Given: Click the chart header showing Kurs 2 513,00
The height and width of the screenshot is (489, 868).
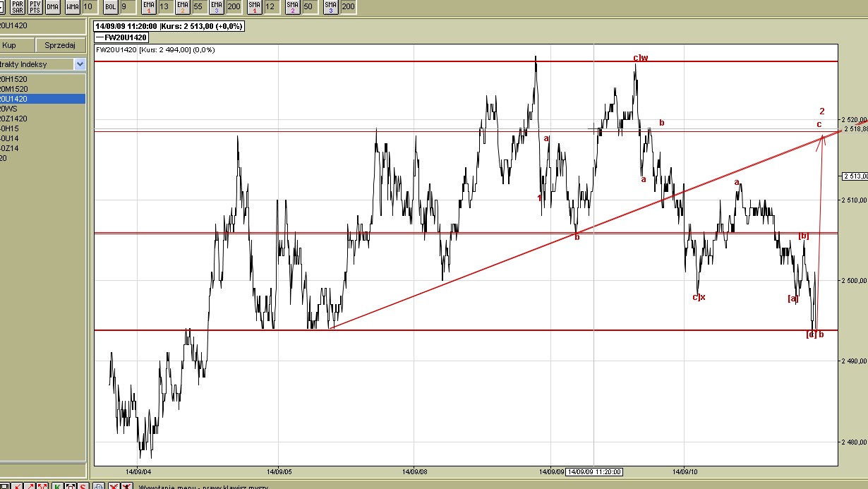Looking at the screenshot, I should point(169,26).
